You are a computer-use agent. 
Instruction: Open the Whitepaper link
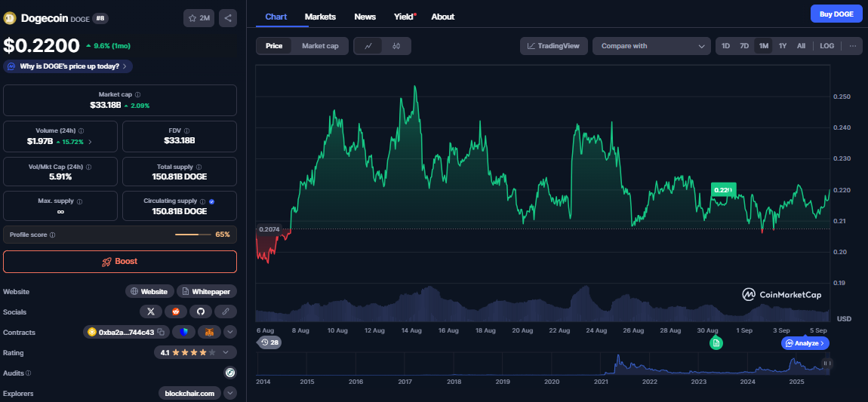click(x=207, y=291)
